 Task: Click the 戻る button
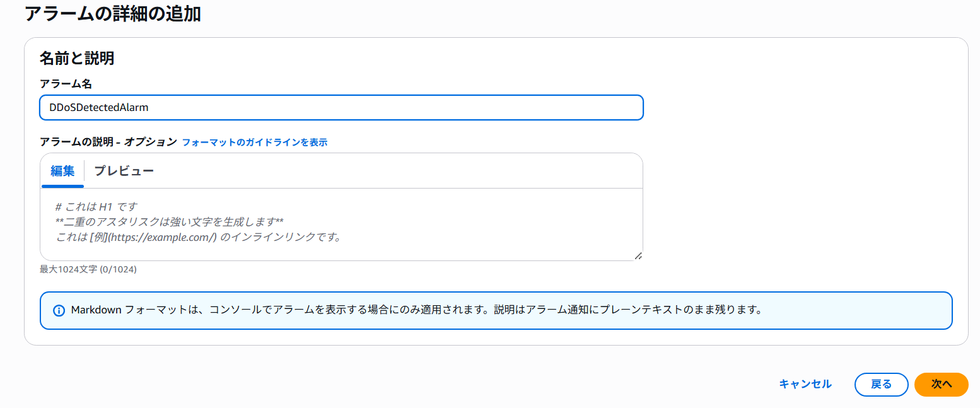point(881,384)
